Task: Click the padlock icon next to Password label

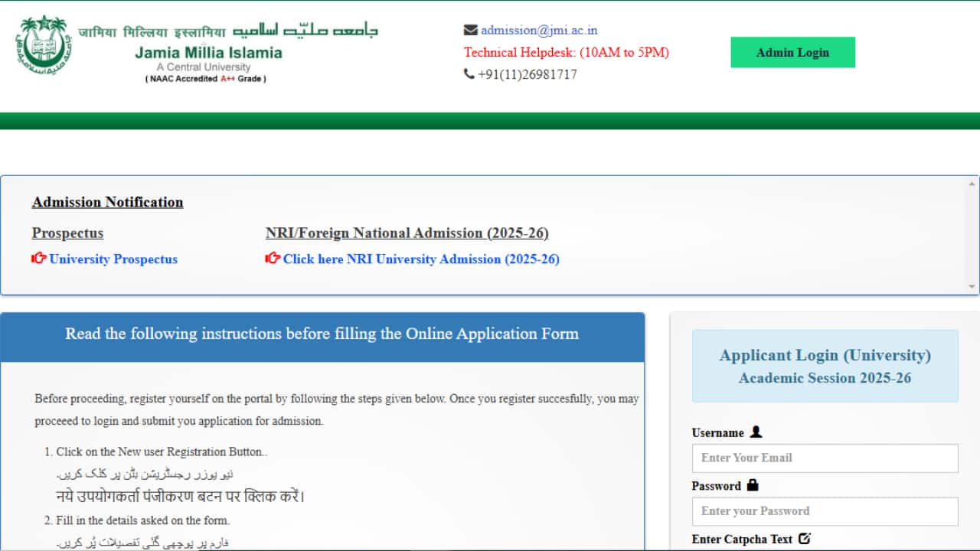Action: (751, 484)
